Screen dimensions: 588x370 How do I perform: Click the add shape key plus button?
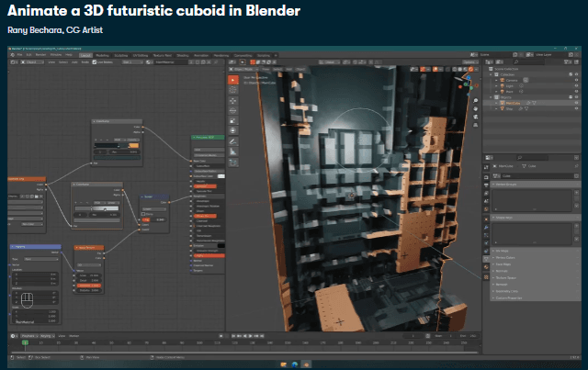coord(576,226)
